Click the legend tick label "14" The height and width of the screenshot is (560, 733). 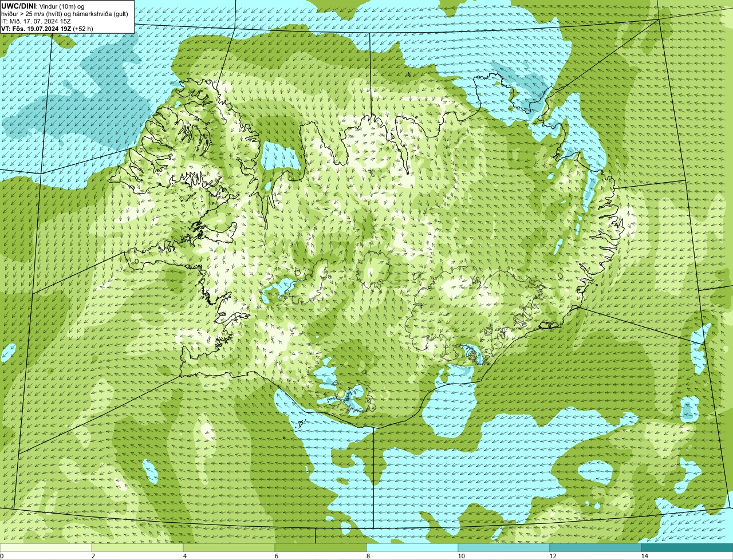(644, 556)
